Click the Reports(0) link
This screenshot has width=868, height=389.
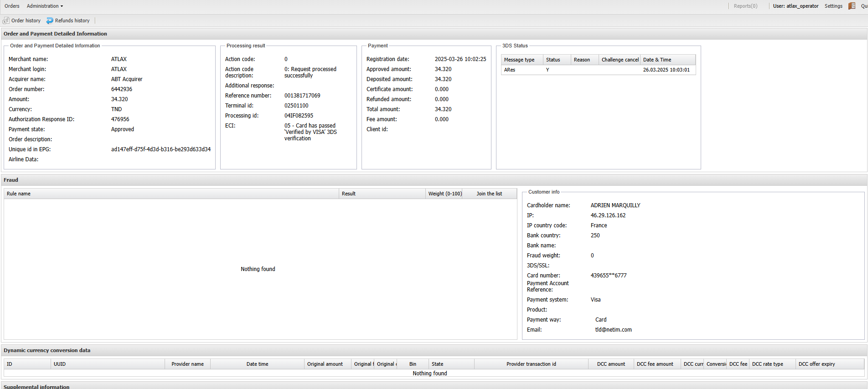[745, 6]
